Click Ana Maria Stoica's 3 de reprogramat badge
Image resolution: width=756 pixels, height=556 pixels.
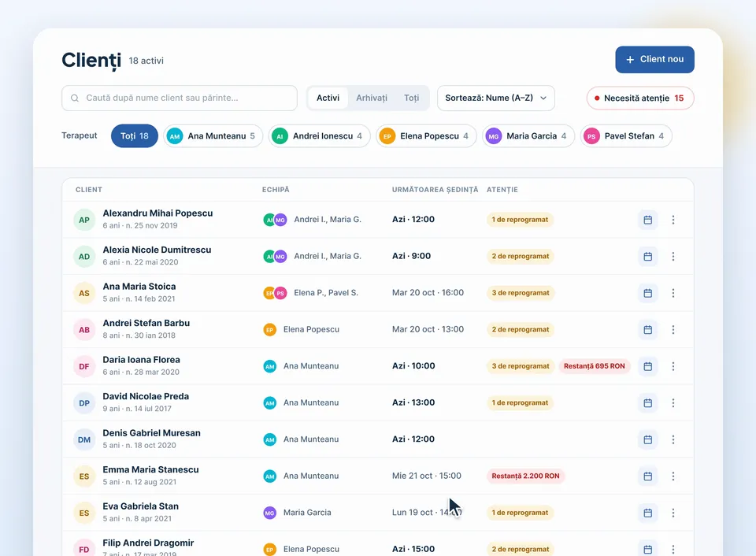[521, 293]
